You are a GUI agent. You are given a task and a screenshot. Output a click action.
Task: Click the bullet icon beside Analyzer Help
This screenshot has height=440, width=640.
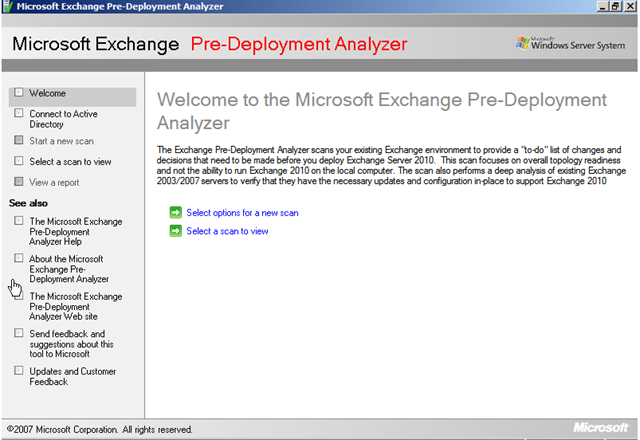(x=19, y=221)
